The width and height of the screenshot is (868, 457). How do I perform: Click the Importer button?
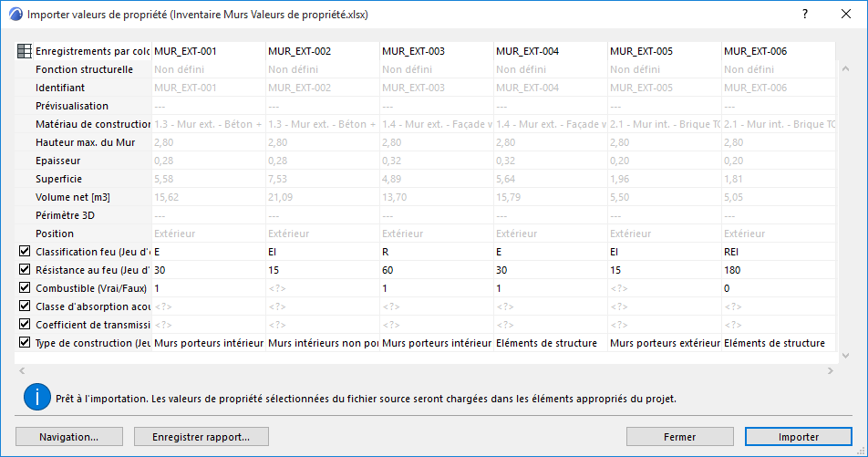pyautogui.click(x=799, y=437)
